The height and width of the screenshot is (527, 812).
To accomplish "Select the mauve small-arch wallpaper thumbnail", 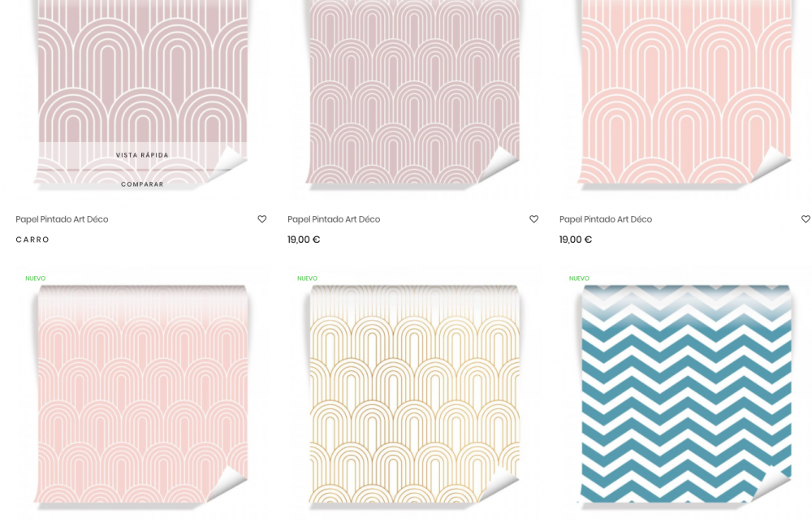I will point(413,92).
